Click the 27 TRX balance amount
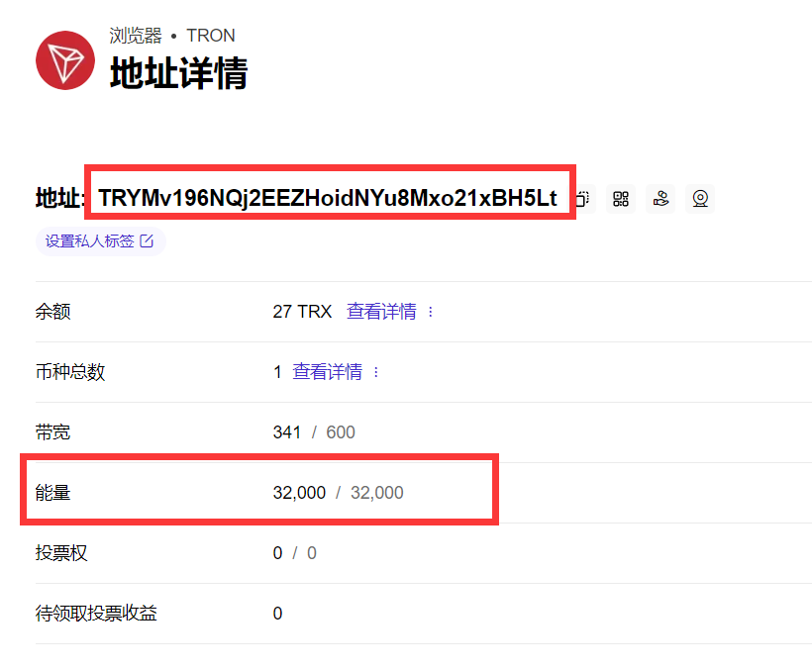Viewport: 812px width, 668px height. [302, 312]
